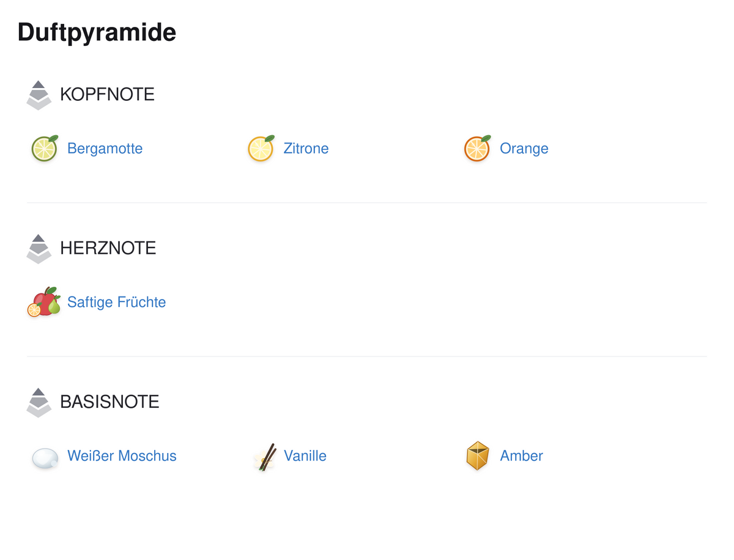Open the Weißer Moschus link

(x=122, y=456)
